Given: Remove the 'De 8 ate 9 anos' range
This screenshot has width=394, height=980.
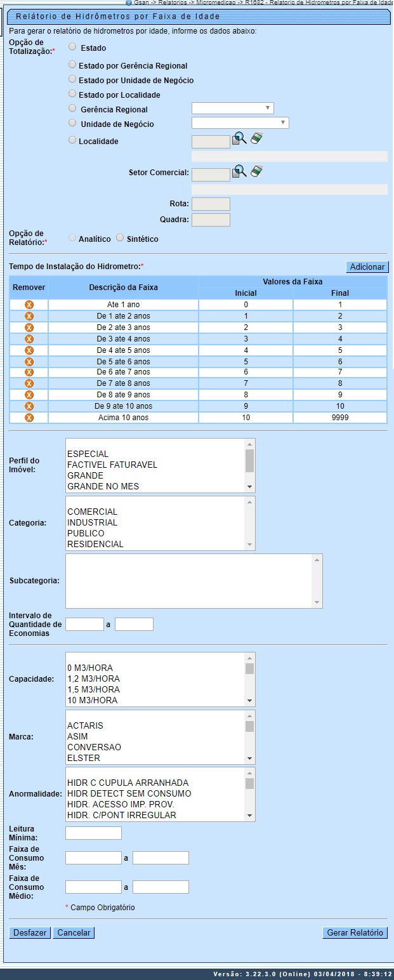Looking at the screenshot, I should [x=29, y=395].
